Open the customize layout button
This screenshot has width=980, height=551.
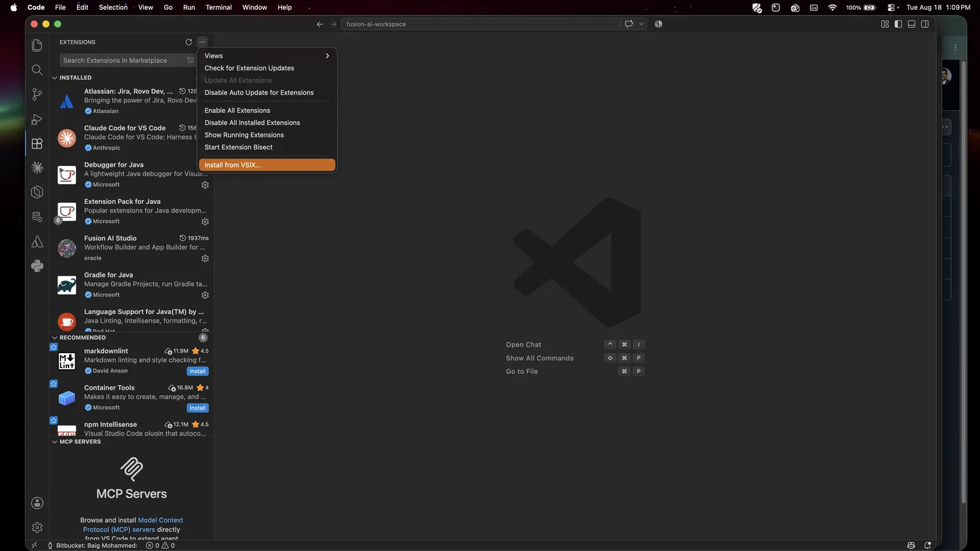[x=885, y=24]
